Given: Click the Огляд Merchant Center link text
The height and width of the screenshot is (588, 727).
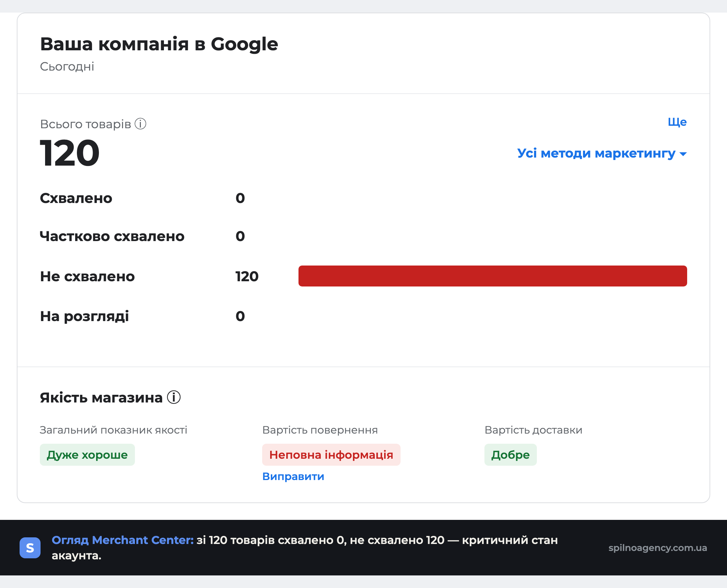Looking at the screenshot, I should [x=123, y=540].
